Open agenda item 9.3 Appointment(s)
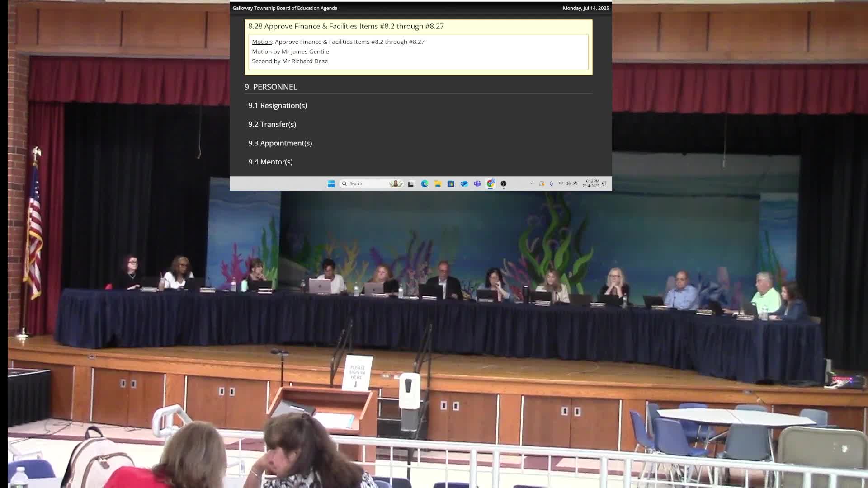The height and width of the screenshot is (488, 868). tap(280, 143)
